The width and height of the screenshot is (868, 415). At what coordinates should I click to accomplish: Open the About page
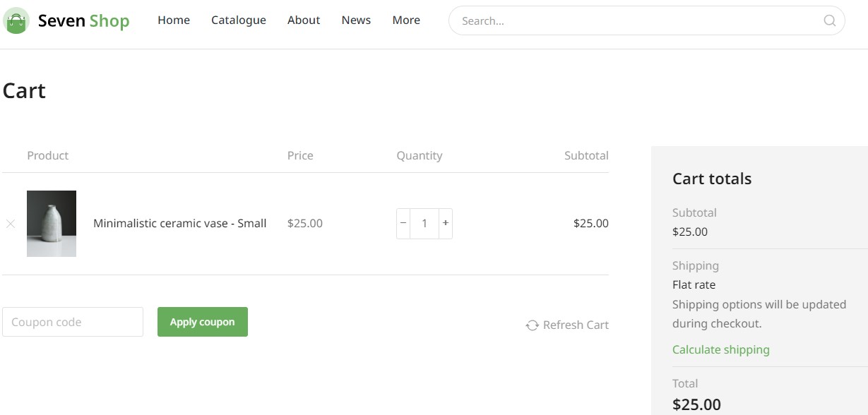tap(304, 20)
